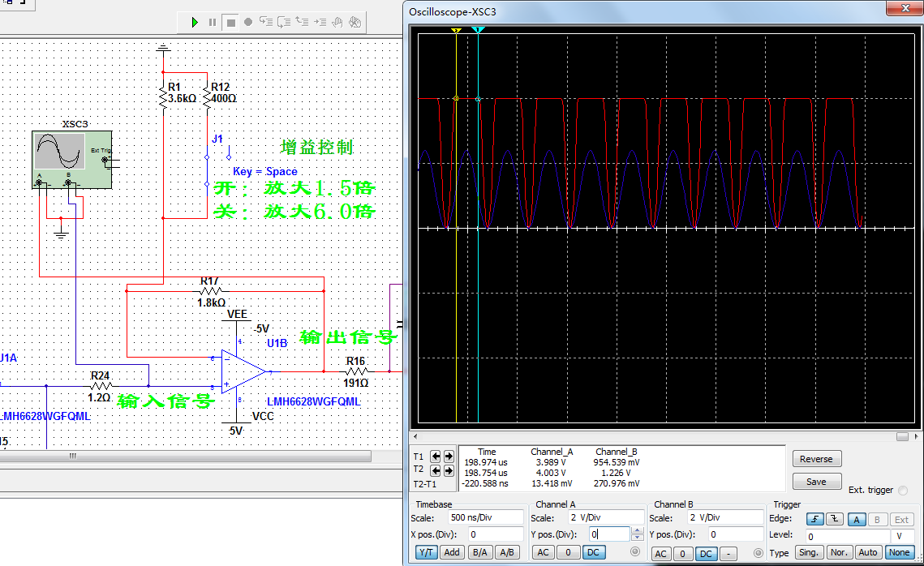This screenshot has height=566, width=924.
Task: Select rising edge trigger icon
Action: [x=815, y=520]
